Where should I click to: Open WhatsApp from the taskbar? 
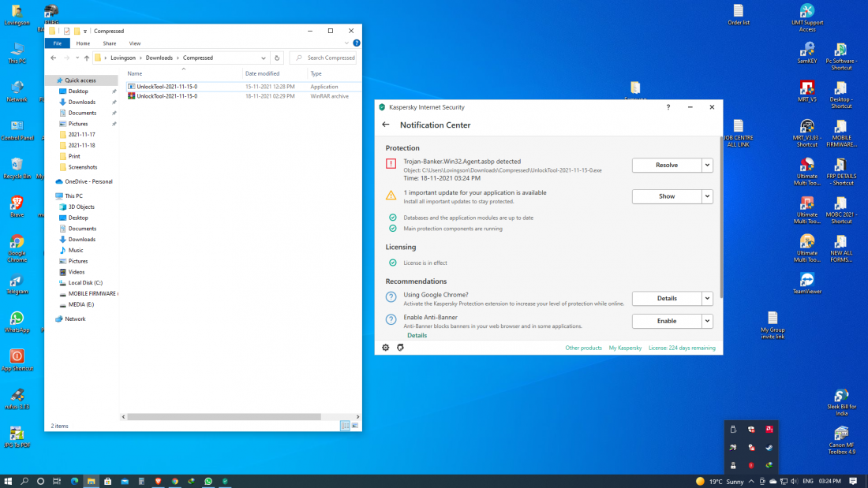click(x=208, y=482)
